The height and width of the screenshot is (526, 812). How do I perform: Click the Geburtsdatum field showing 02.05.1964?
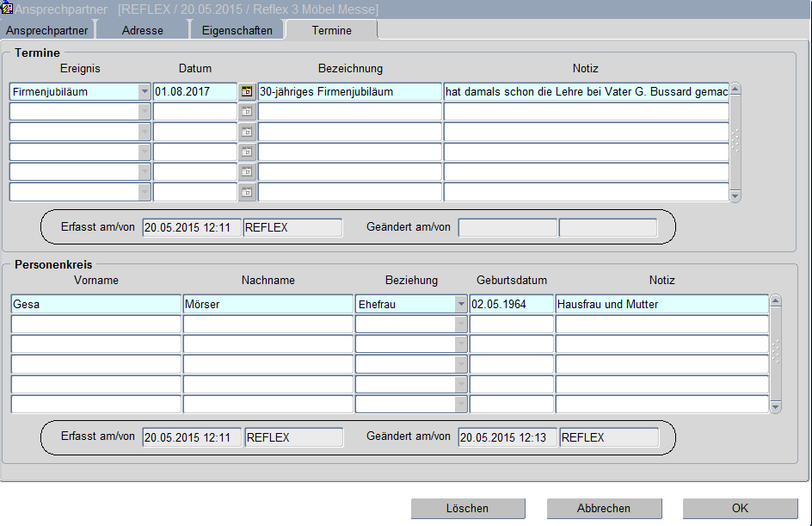511,304
